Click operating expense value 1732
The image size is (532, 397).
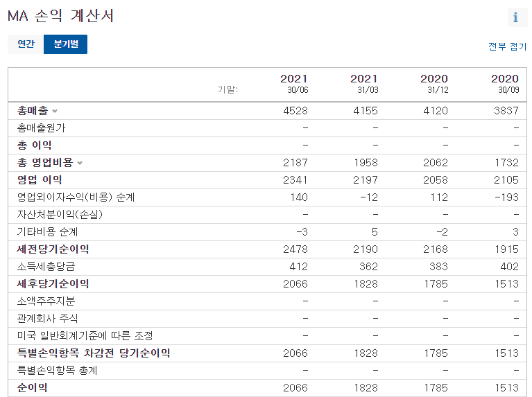coord(506,162)
